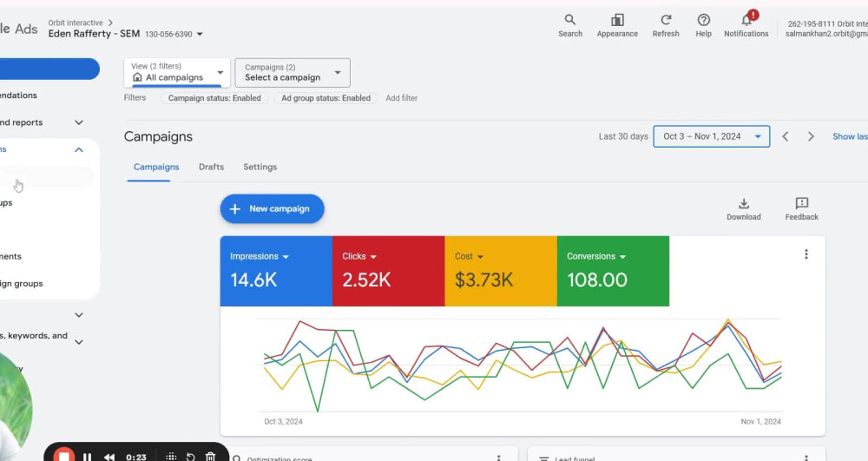Click the Nov 1, 2024 axis label
868x461 pixels.
(760, 421)
